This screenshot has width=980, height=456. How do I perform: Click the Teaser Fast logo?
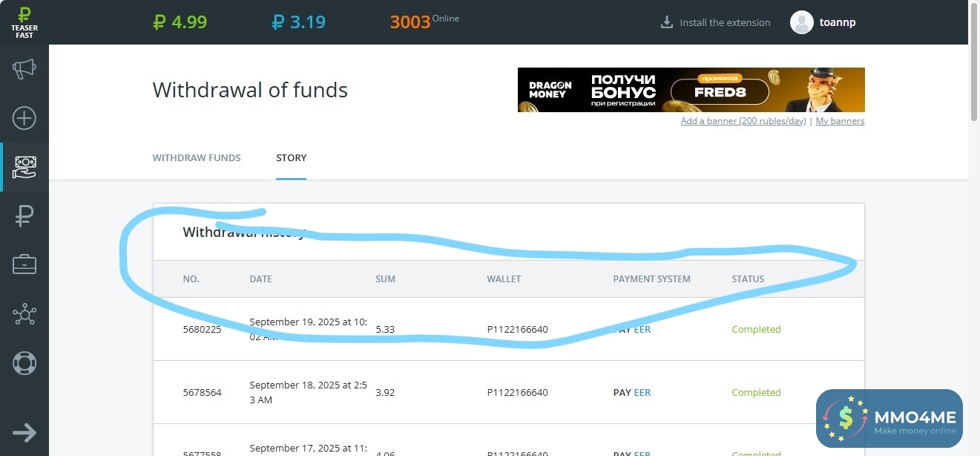24,22
